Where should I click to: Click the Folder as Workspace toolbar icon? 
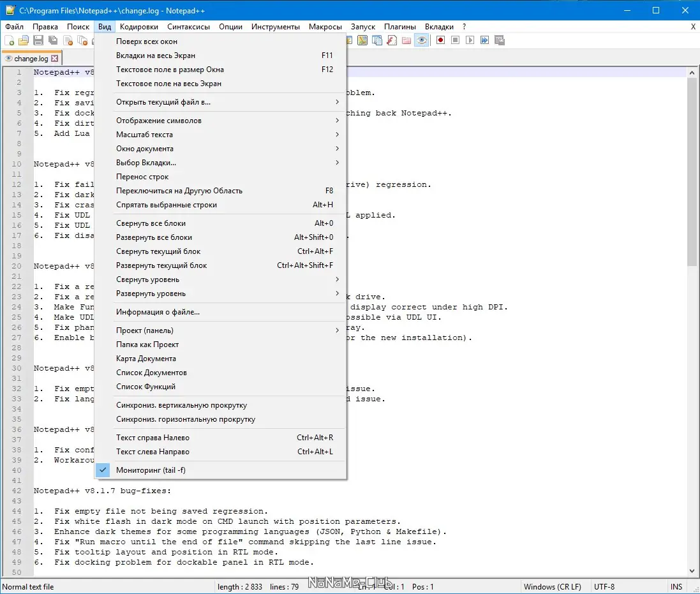(x=406, y=41)
